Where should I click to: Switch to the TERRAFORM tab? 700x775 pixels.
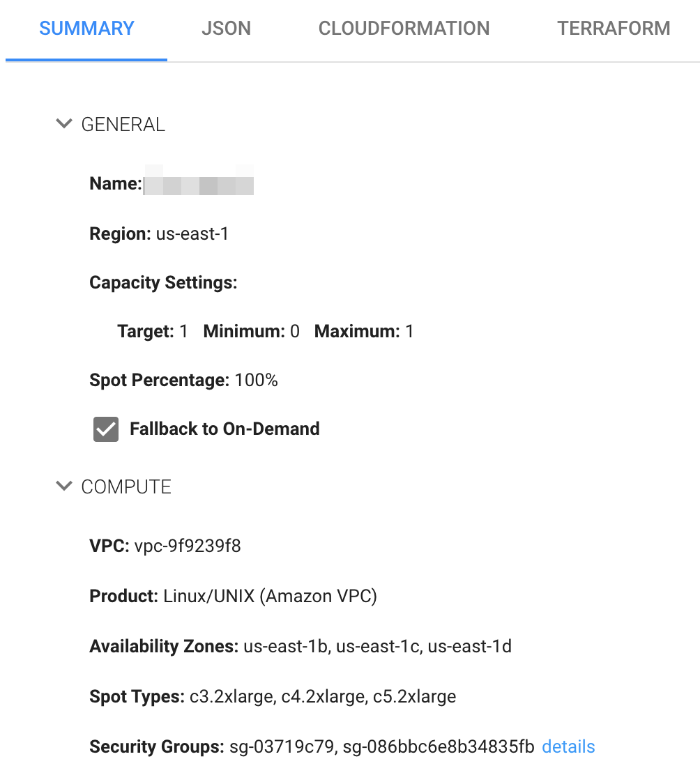tap(614, 29)
